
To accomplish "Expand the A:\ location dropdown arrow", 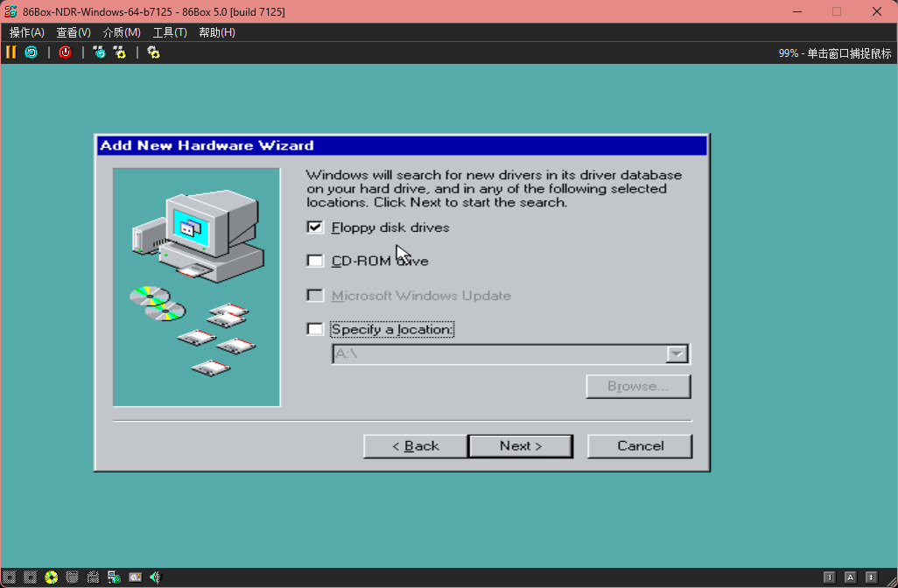I will [x=677, y=353].
